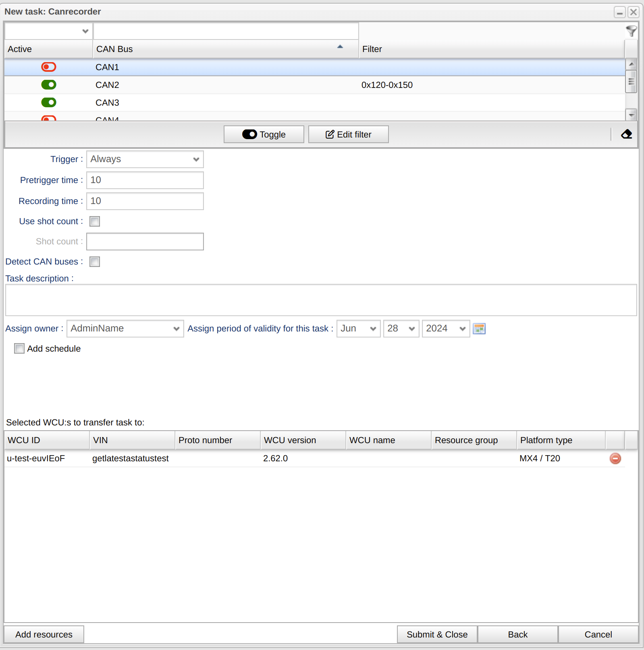644x650 pixels.
Task: Disable the CAN3 active switch
Action: pyautogui.click(x=49, y=102)
